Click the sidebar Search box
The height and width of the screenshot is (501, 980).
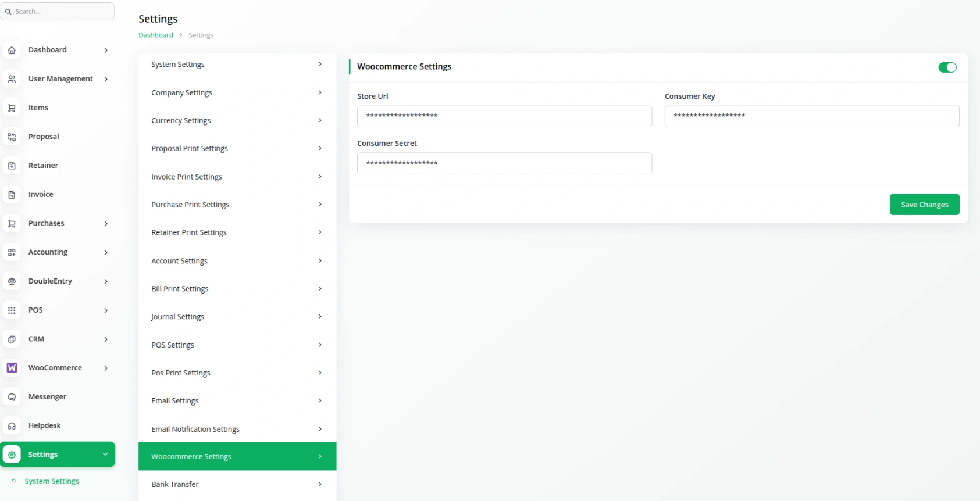point(58,11)
